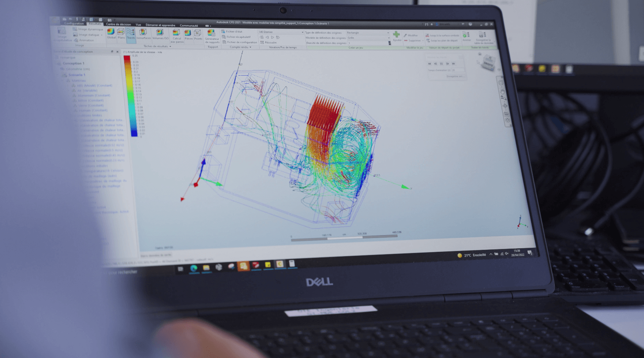
Task: Open Fichier de configuration
Action: click(x=240, y=42)
